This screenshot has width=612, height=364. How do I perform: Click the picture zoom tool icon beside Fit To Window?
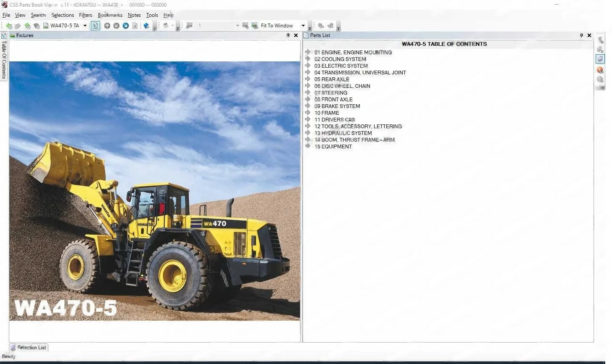coord(255,26)
